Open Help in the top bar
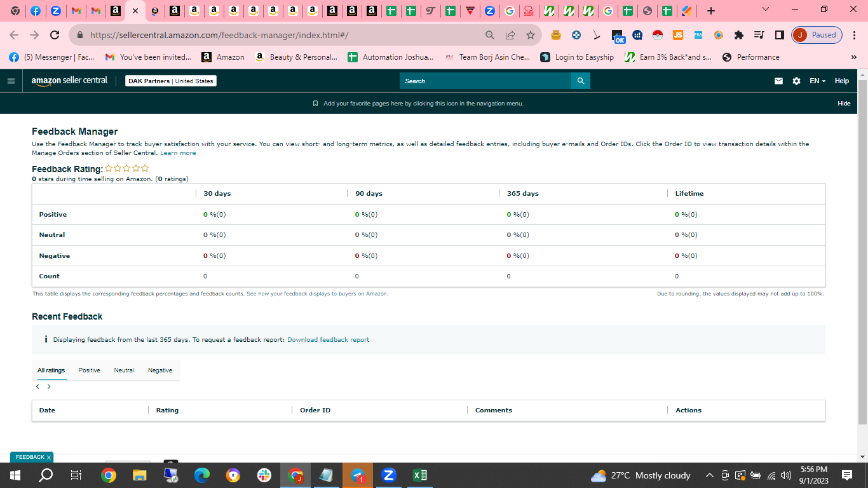The image size is (868, 488). (x=842, y=81)
